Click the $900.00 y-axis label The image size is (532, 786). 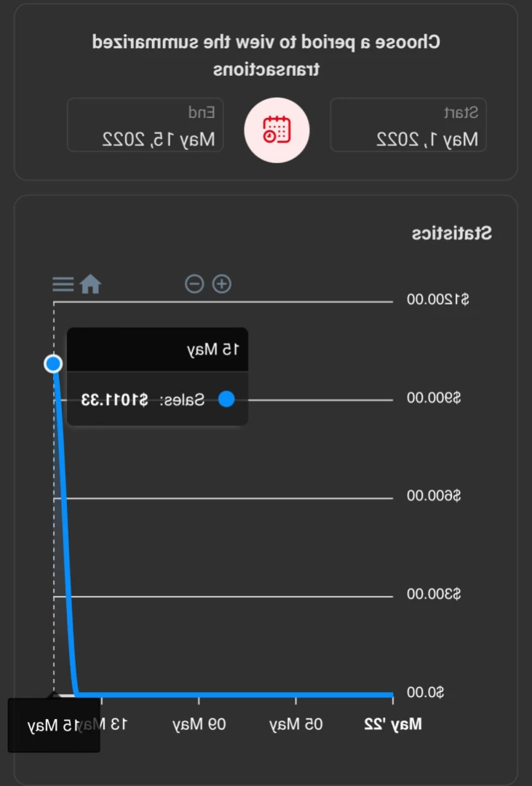click(434, 398)
